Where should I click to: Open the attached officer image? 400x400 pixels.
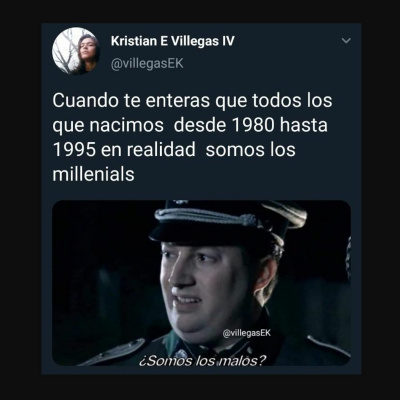(x=201, y=283)
